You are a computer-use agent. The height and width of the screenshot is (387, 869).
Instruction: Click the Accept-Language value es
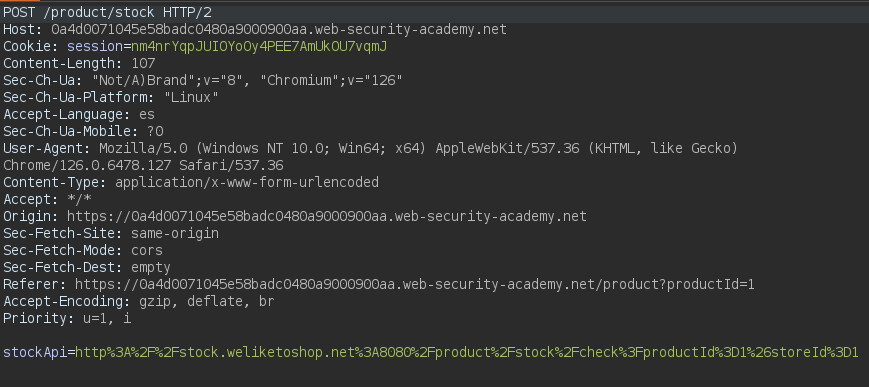[147, 115]
